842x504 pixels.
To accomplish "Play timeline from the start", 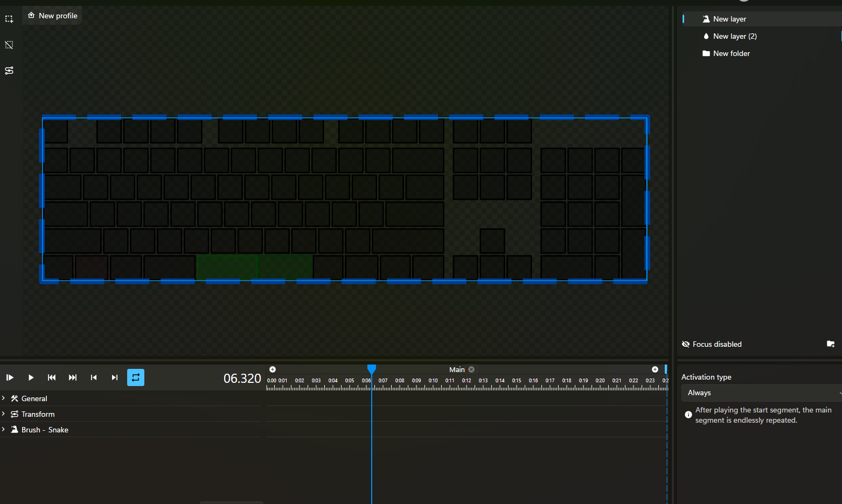I will pos(10,377).
